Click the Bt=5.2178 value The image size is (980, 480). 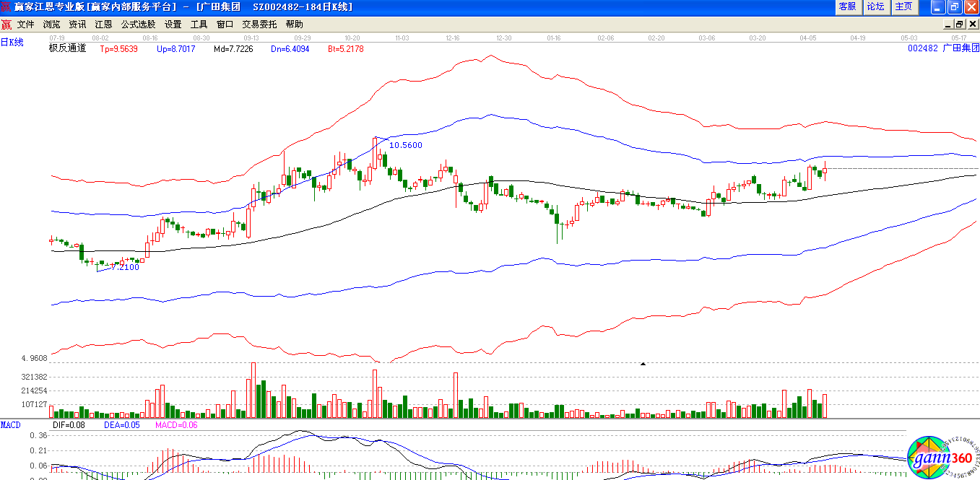pos(346,49)
